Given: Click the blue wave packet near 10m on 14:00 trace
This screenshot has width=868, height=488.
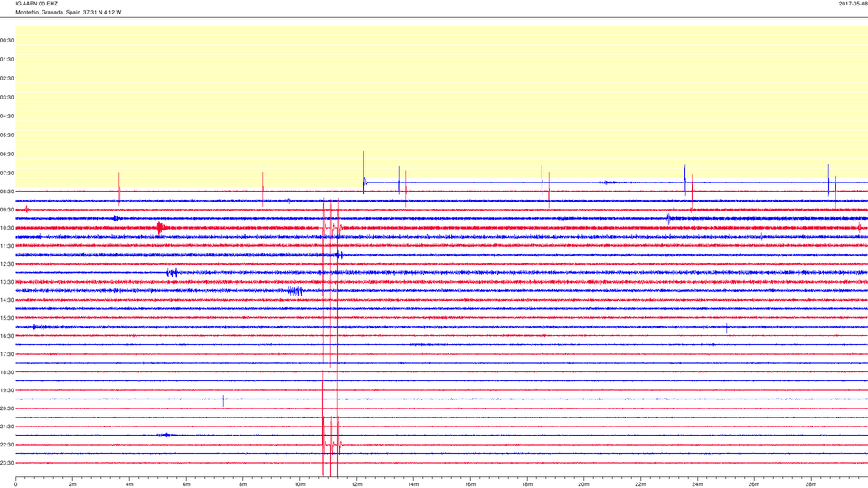Looking at the screenshot, I should (295, 291).
